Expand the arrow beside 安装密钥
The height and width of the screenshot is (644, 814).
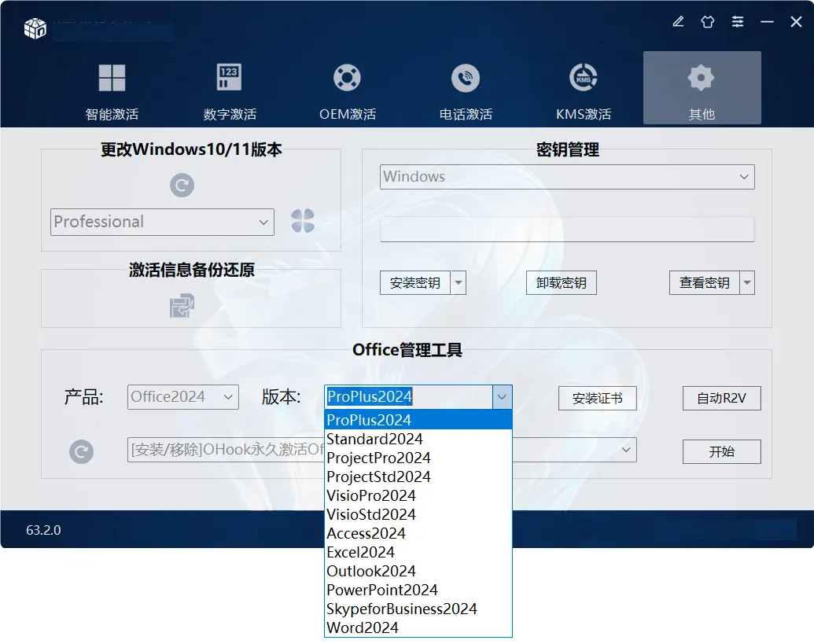click(x=459, y=283)
